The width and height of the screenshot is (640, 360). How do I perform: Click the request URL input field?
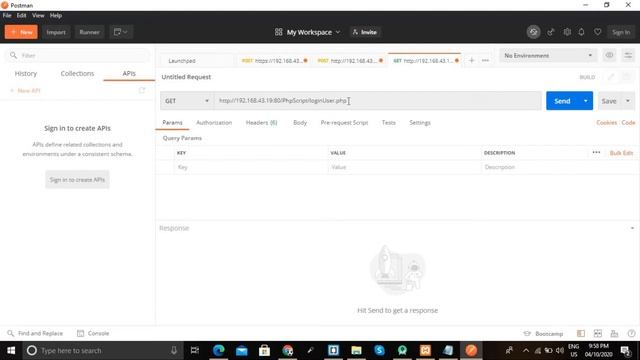[378, 101]
